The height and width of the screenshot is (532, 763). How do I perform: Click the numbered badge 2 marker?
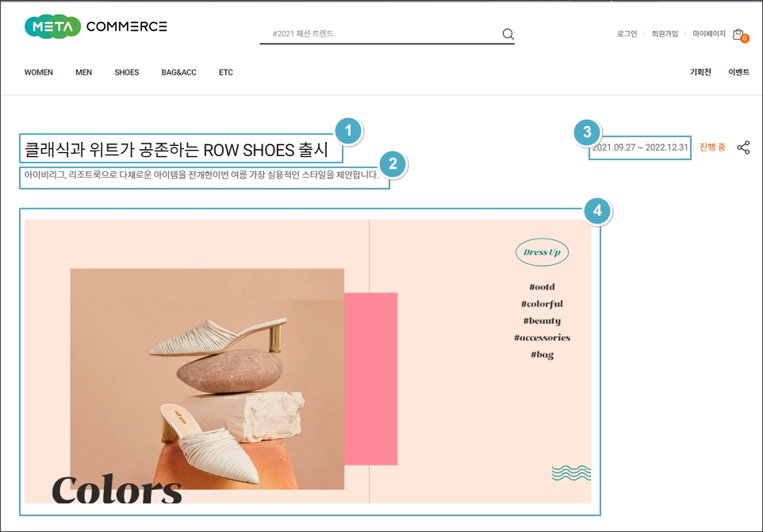coord(393,164)
